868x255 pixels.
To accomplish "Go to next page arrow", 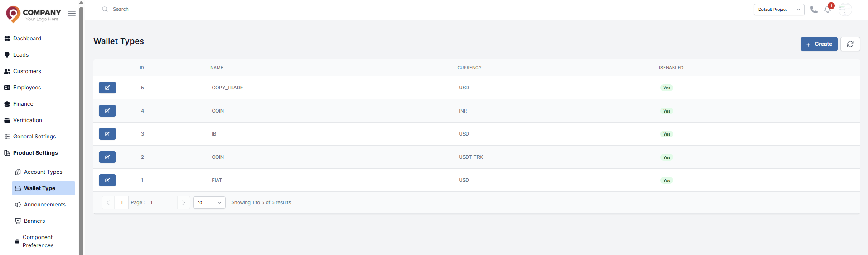I will click(x=184, y=203).
